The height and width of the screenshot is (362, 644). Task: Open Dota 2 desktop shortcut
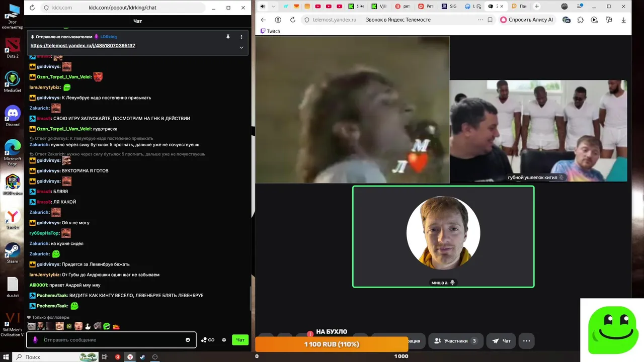13,48
